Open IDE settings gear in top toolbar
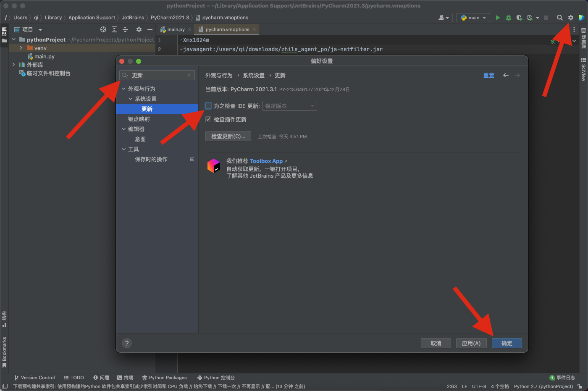This screenshot has height=391, width=588. (571, 18)
